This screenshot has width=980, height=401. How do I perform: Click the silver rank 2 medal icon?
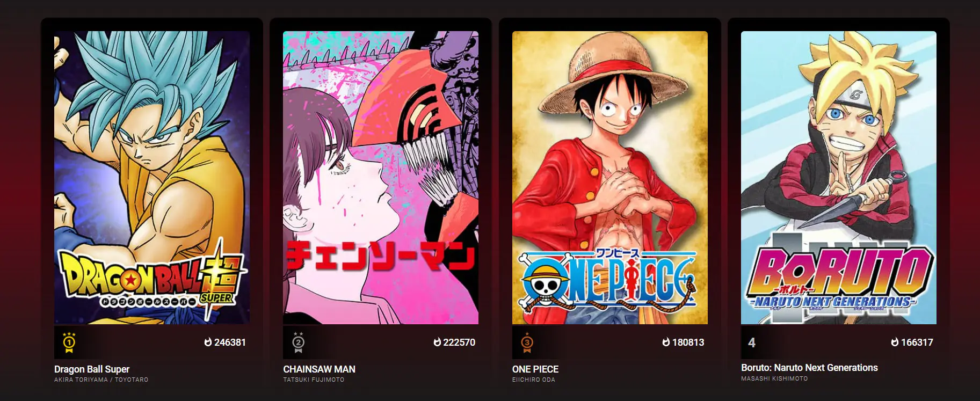298,342
